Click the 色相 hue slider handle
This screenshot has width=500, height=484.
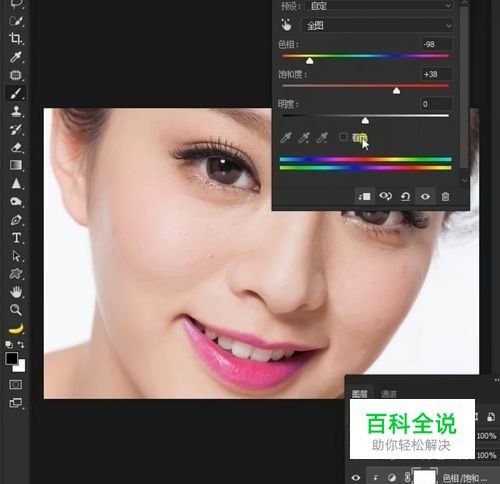(x=310, y=61)
